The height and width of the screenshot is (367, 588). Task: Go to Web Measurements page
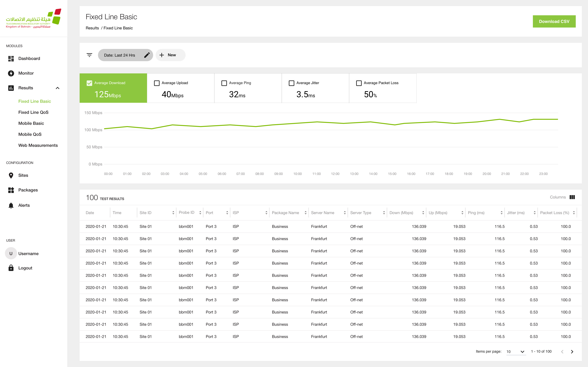tap(38, 145)
